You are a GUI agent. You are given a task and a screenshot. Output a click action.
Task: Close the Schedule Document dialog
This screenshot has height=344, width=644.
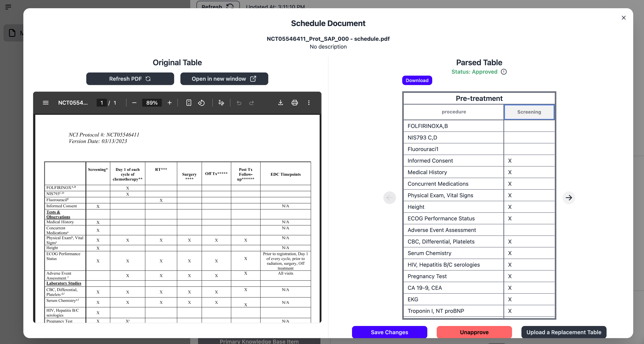click(623, 18)
